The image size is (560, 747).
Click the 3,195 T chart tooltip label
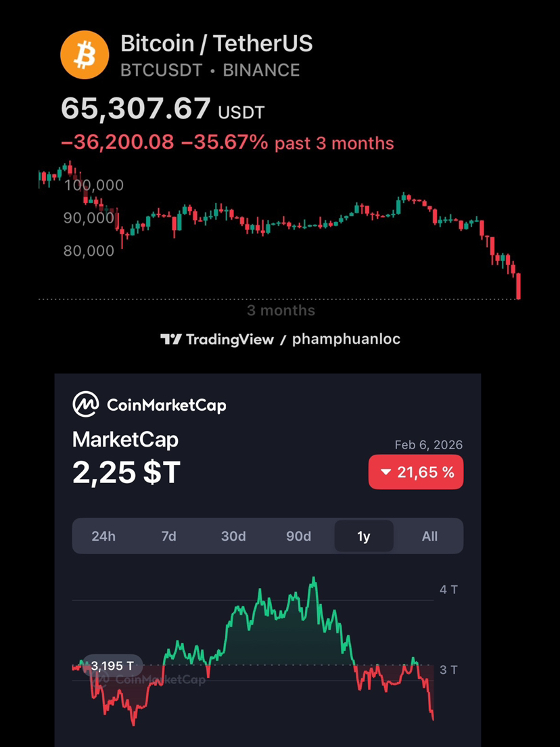pos(112,666)
